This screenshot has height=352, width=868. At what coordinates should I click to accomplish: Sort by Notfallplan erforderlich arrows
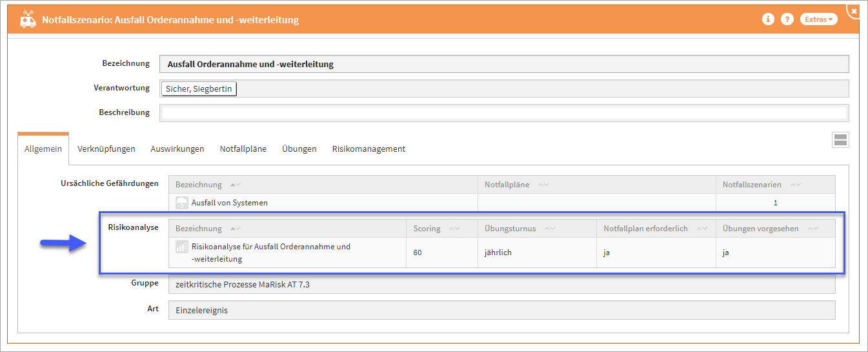point(701,229)
